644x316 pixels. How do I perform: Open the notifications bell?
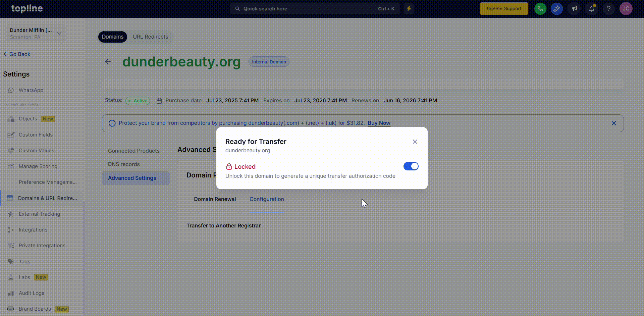click(592, 9)
